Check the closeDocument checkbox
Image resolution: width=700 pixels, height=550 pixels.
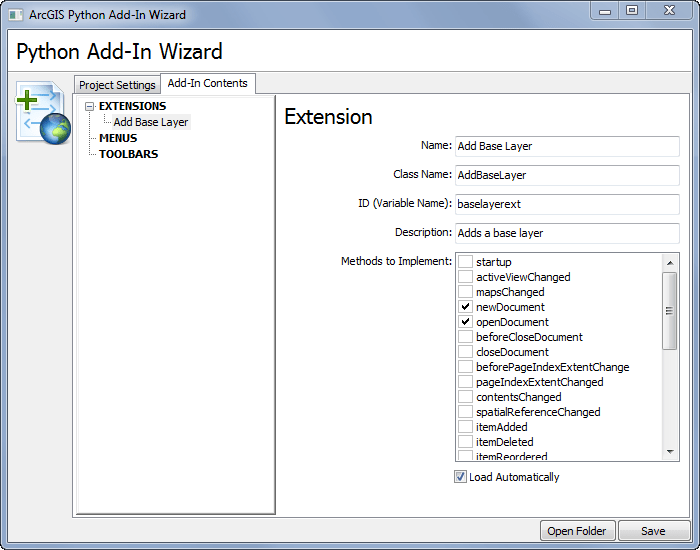coord(465,352)
